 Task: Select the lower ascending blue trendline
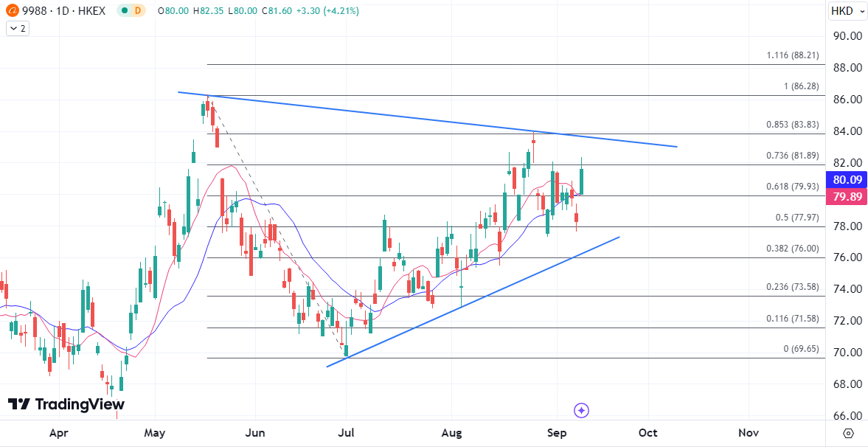pos(472,299)
